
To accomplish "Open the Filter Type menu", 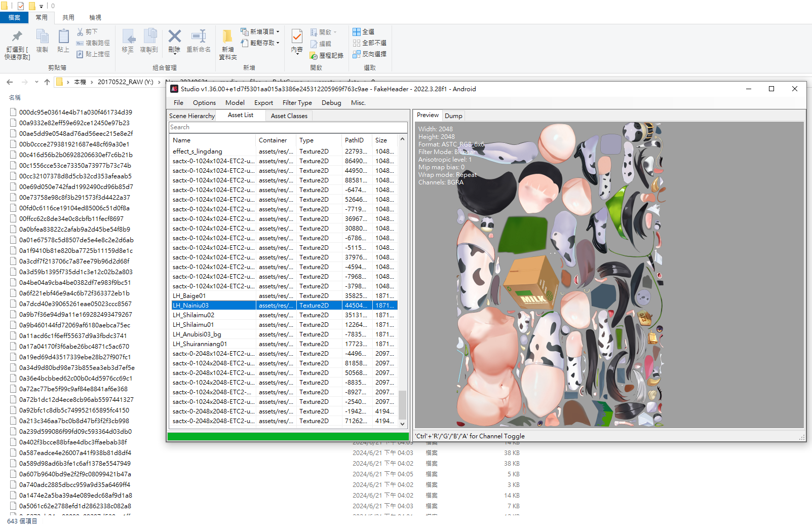I will (297, 102).
